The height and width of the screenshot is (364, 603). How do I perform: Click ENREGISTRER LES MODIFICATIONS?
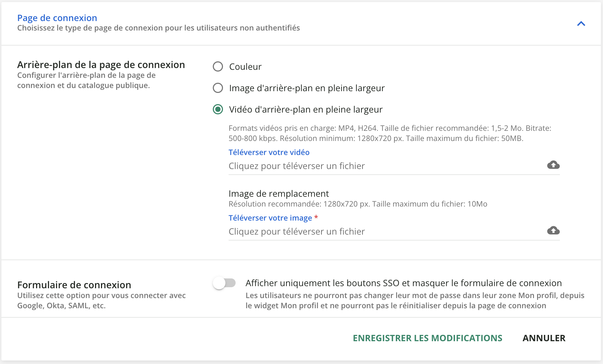(x=428, y=338)
